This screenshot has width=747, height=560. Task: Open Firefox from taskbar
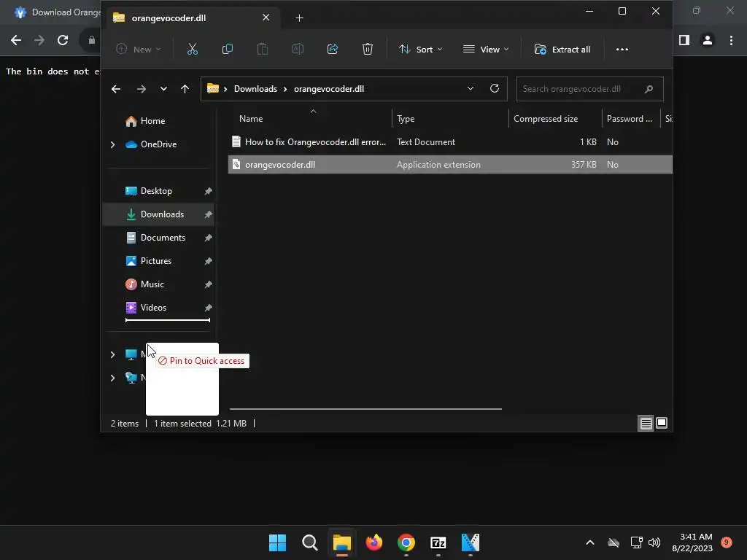pos(374,542)
